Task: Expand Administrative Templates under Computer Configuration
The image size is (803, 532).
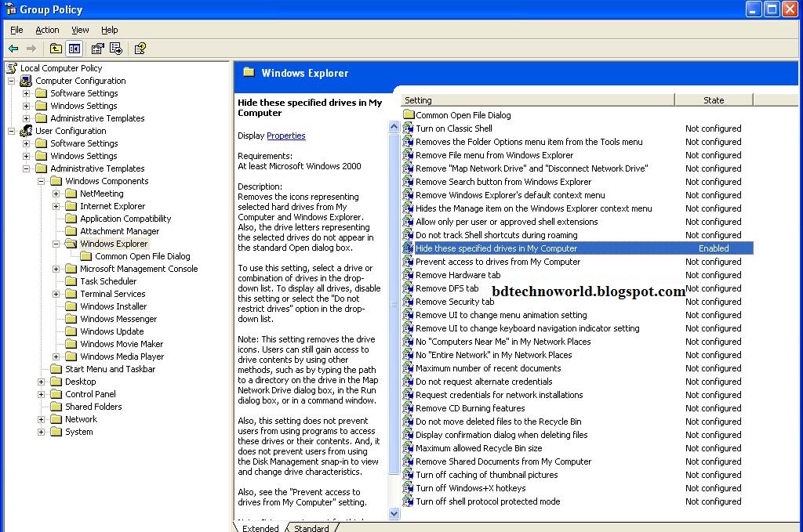Action: click(x=26, y=118)
